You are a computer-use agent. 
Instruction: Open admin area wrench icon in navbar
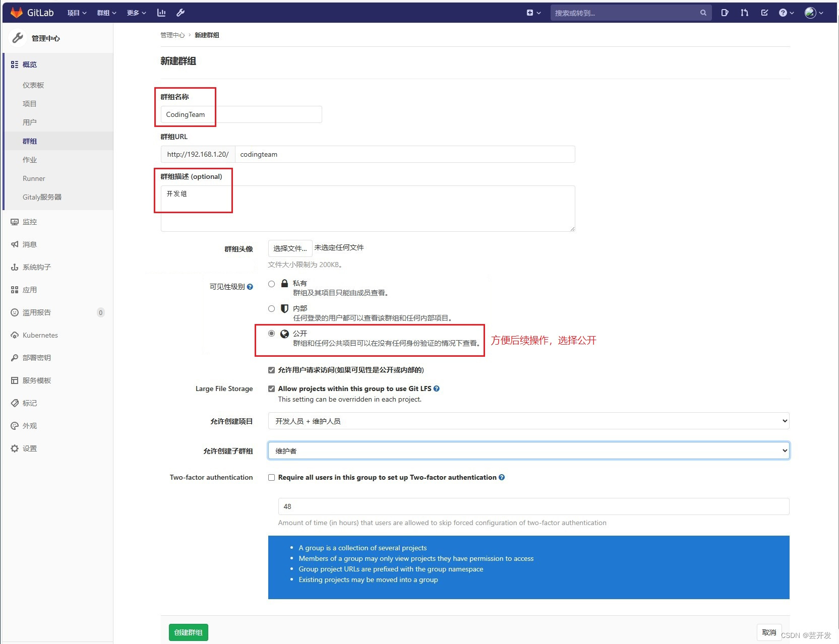[x=181, y=13]
